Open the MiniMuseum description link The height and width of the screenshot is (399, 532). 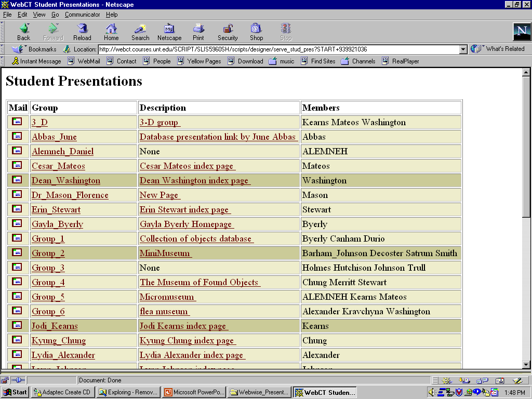click(x=165, y=254)
